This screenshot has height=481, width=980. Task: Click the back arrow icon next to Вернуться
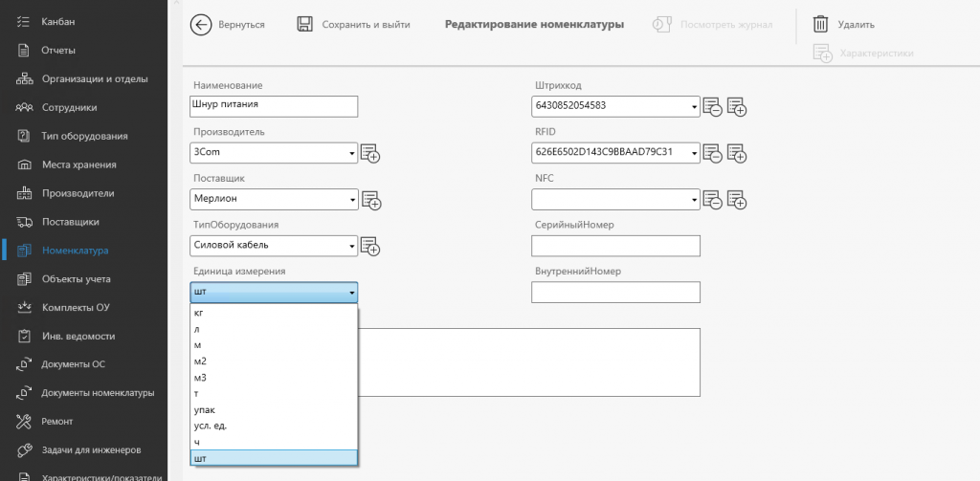tap(201, 24)
